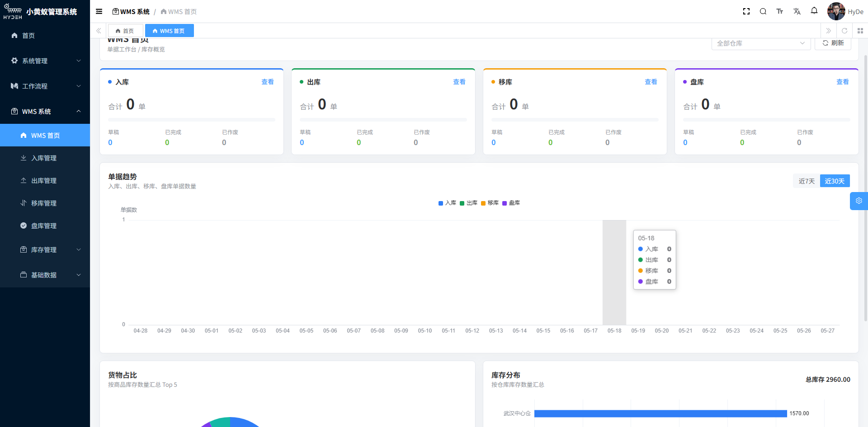The width and height of the screenshot is (868, 427).
Task: Expand the 基础数据 submenu chevron
Action: pyautogui.click(x=79, y=275)
